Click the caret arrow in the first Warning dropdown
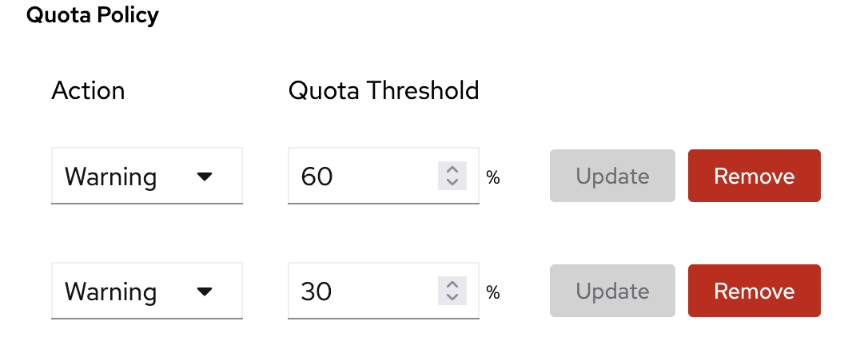Viewport: 868px width, 345px height. pos(205,176)
